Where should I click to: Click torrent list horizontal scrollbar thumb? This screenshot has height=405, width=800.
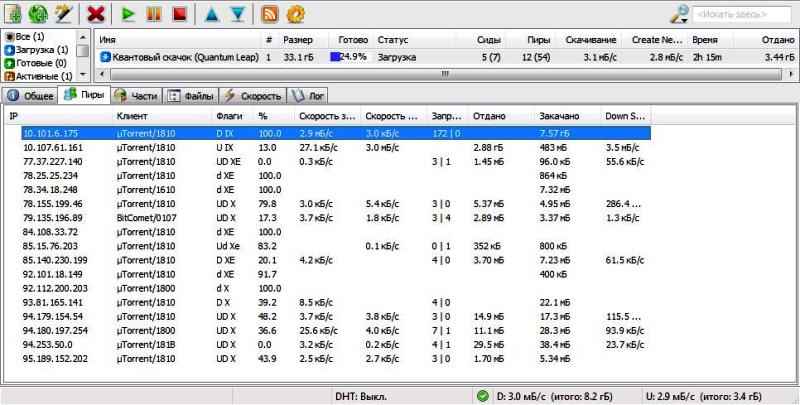(445, 74)
